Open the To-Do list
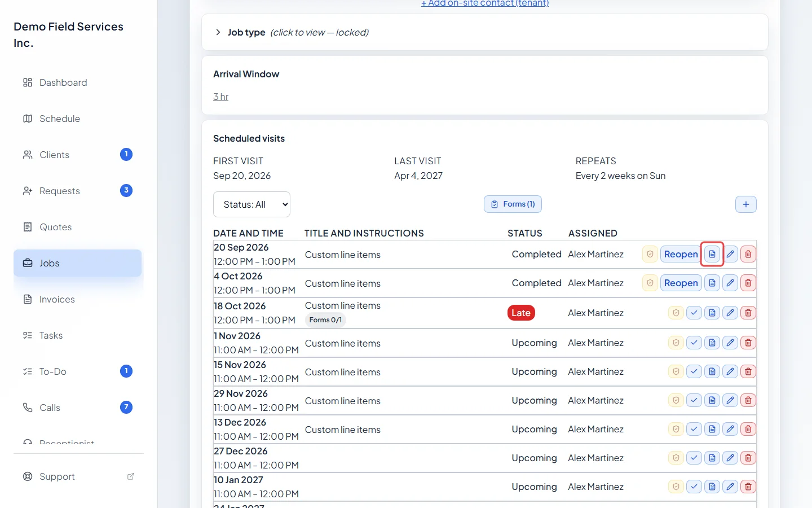This screenshot has height=508, width=812. (78, 371)
